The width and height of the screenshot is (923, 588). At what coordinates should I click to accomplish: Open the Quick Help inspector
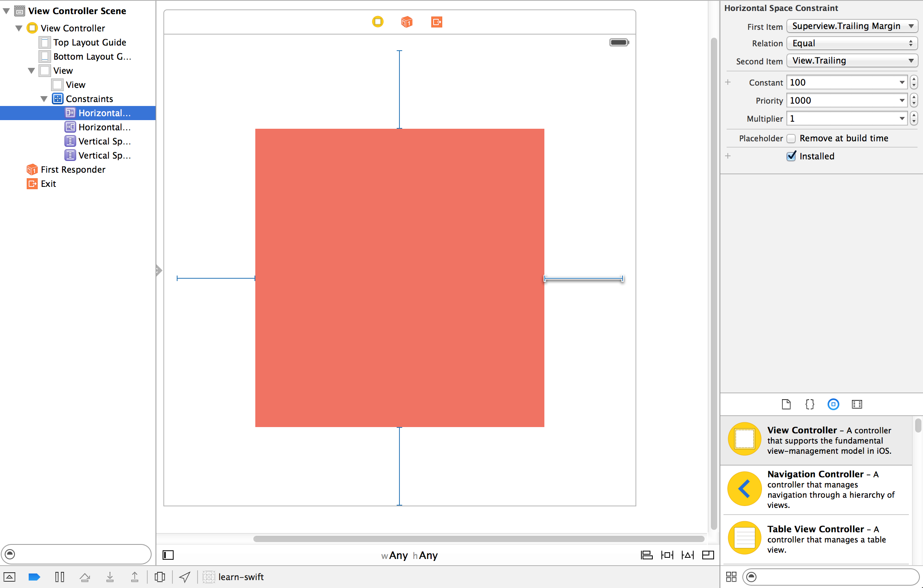(x=809, y=404)
